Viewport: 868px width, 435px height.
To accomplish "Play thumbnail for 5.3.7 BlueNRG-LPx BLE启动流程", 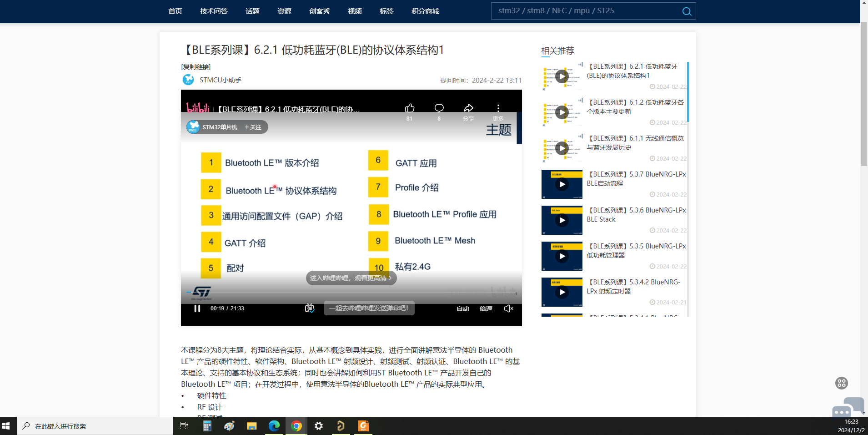I will (x=562, y=184).
